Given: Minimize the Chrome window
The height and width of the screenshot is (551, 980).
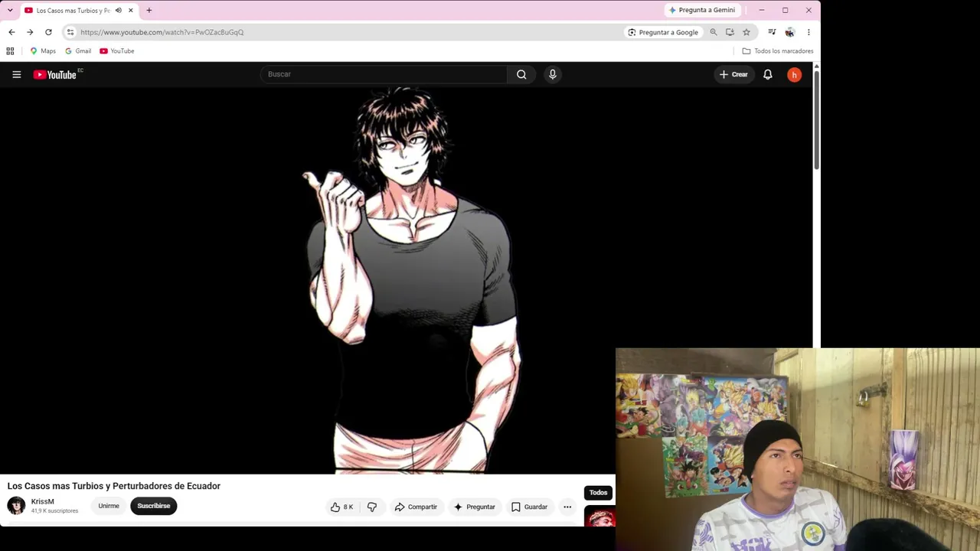Looking at the screenshot, I should tap(762, 10).
